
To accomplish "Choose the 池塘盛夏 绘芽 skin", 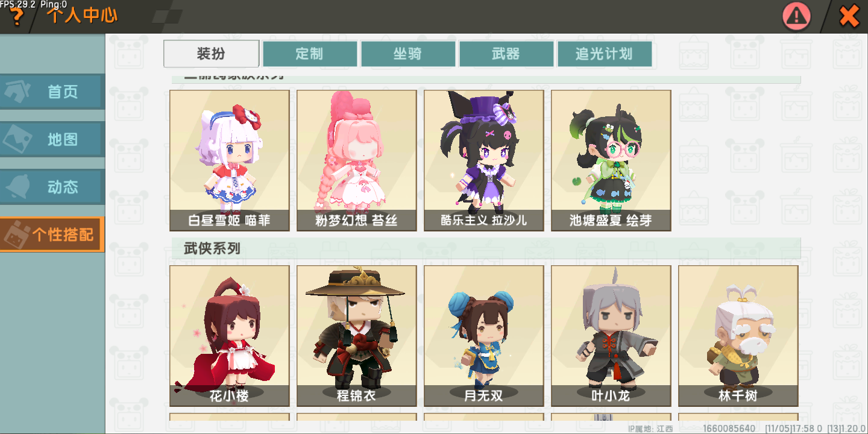I will [611, 160].
